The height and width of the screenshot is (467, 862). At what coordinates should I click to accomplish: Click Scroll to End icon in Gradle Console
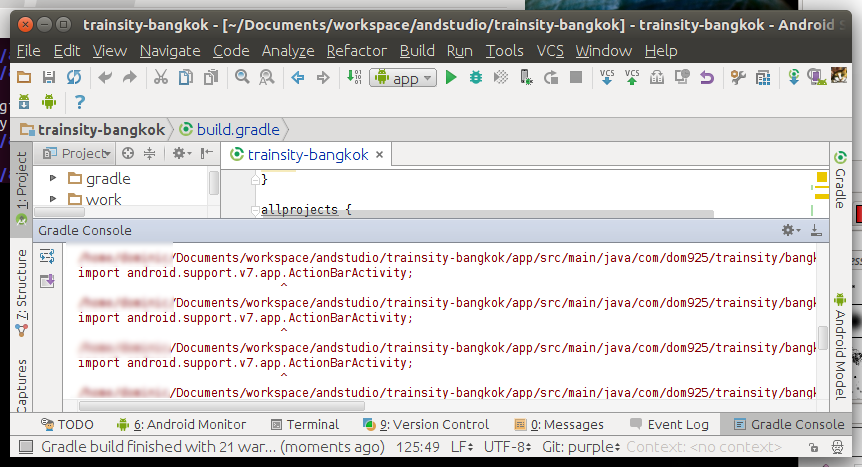point(47,281)
